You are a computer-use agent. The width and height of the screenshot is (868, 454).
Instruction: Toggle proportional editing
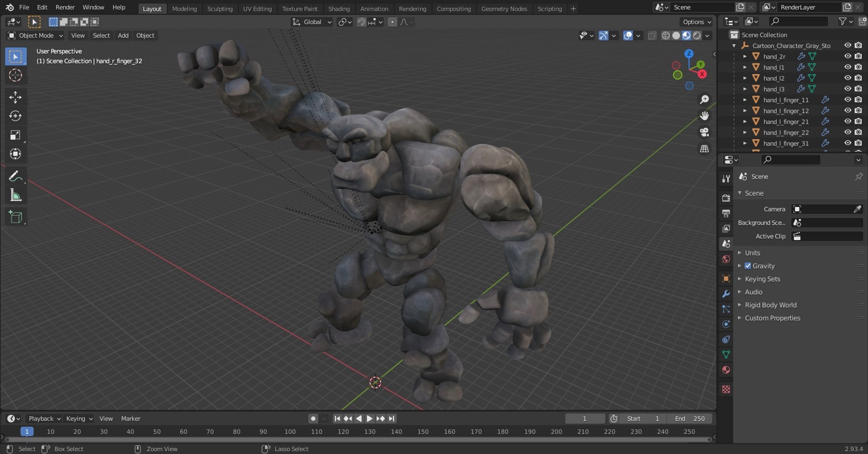pos(392,22)
